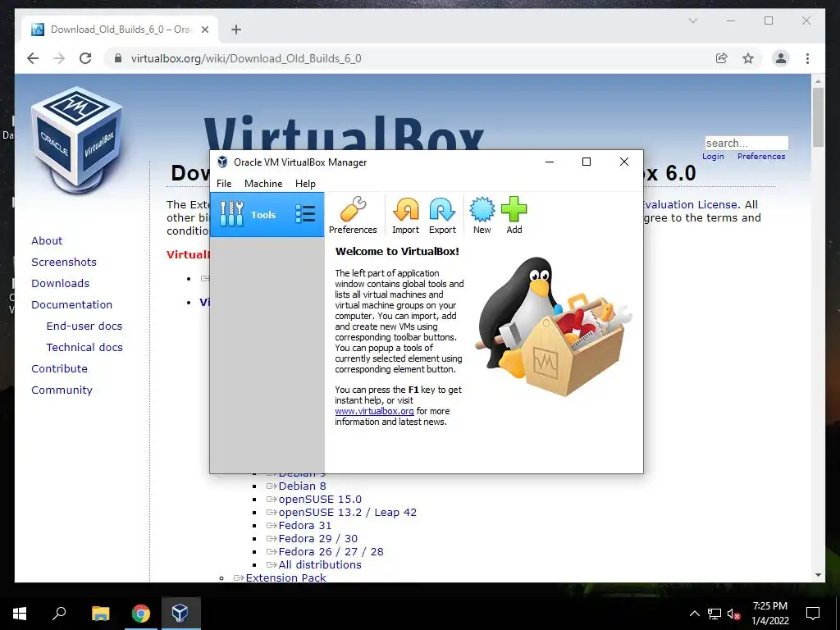Open VirtualBox Preferences from toolbar
The width and height of the screenshot is (840, 630).
pyautogui.click(x=353, y=215)
